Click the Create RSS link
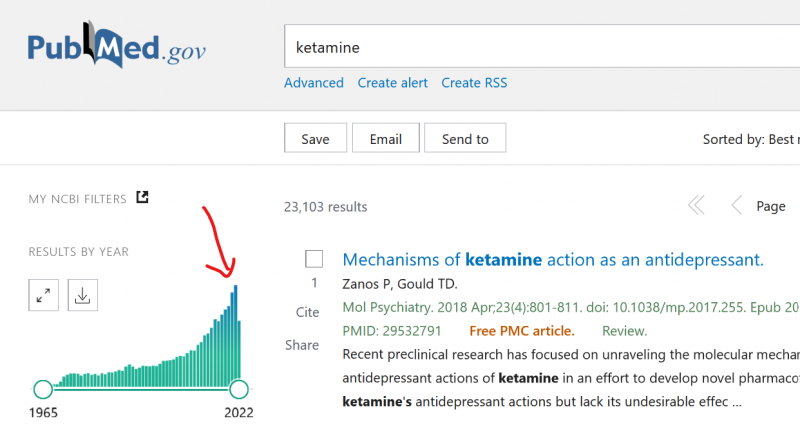 tap(474, 83)
